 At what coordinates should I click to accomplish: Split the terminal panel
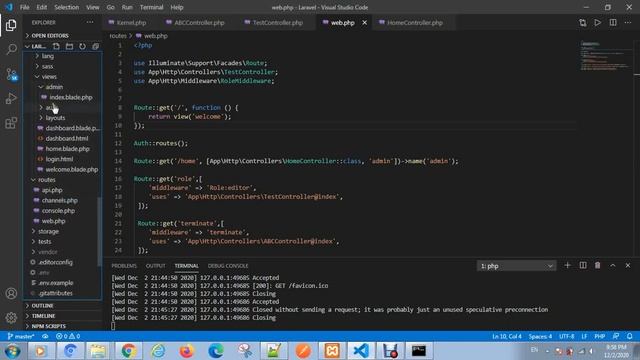583,265
